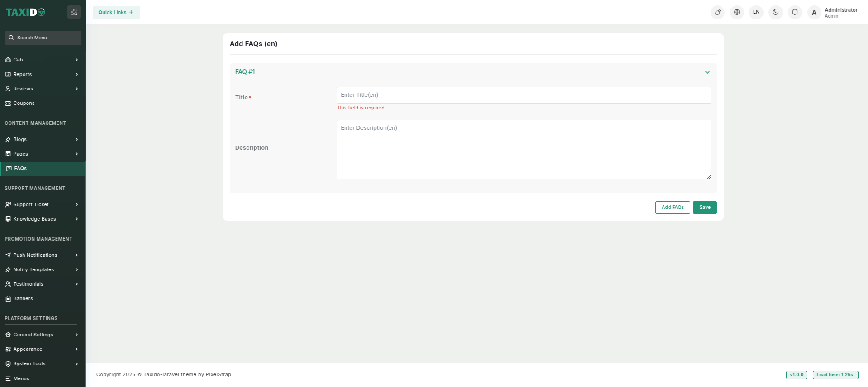Open the Coupons menu item

(x=24, y=103)
